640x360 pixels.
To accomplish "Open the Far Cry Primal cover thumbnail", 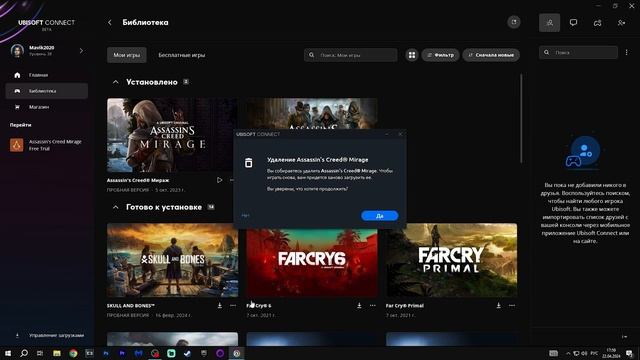I will pyautogui.click(x=451, y=260).
